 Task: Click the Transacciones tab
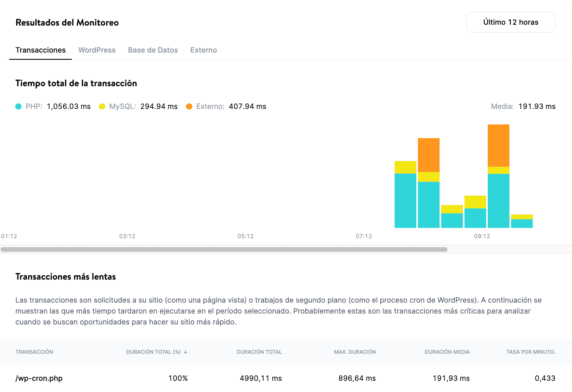tap(41, 50)
